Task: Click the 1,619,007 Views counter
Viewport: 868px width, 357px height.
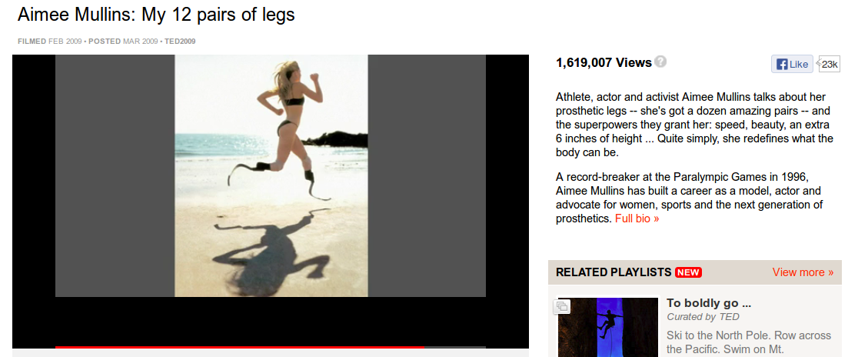Action: click(x=604, y=62)
